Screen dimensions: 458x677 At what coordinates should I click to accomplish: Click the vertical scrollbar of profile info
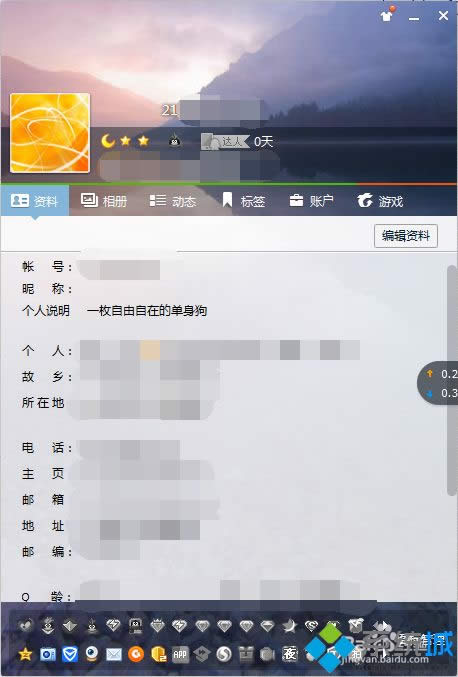click(x=452, y=380)
